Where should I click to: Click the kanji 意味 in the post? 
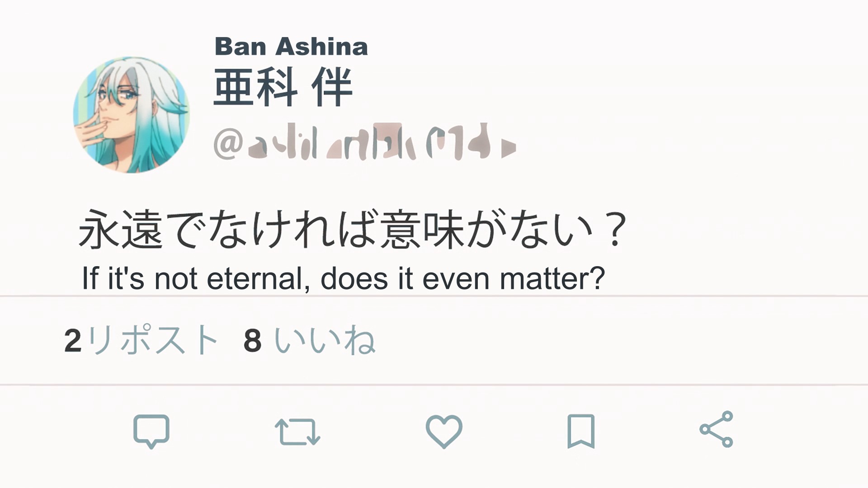422,230
